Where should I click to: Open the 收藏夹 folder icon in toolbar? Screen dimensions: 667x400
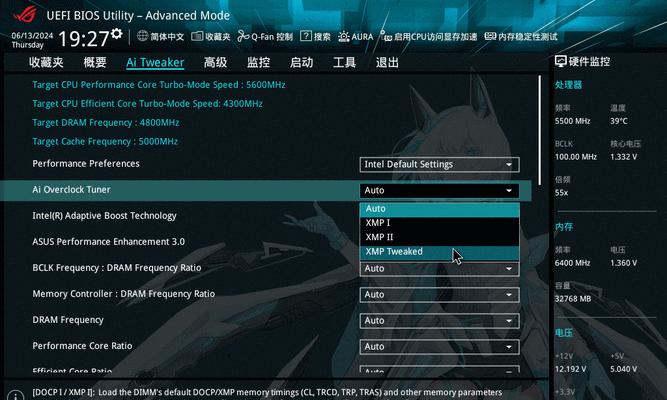coord(197,36)
